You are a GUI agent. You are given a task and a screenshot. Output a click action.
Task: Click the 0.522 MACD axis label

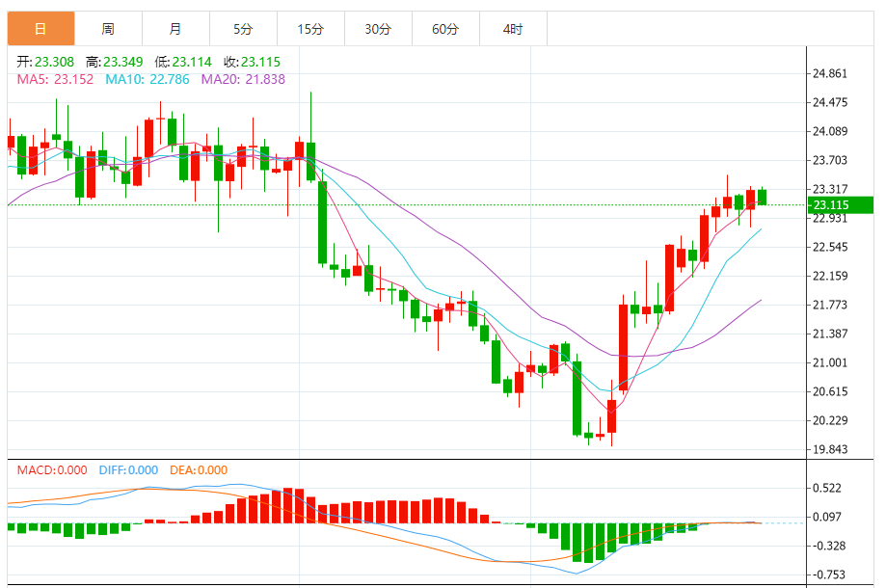tap(826, 488)
